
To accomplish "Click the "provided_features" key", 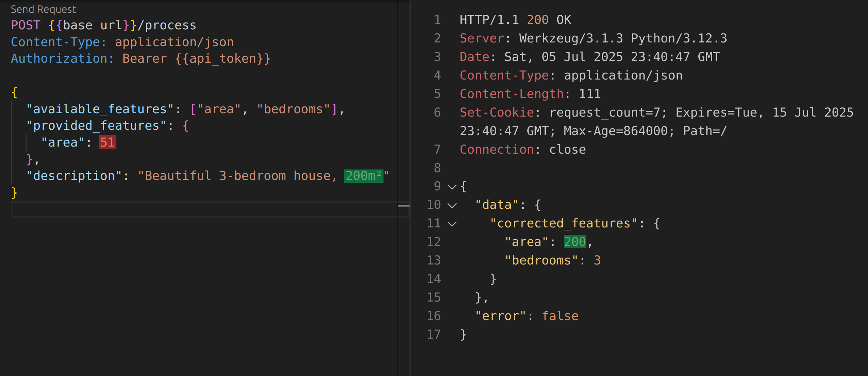I will pyautogui.click(x=96, y=126).
